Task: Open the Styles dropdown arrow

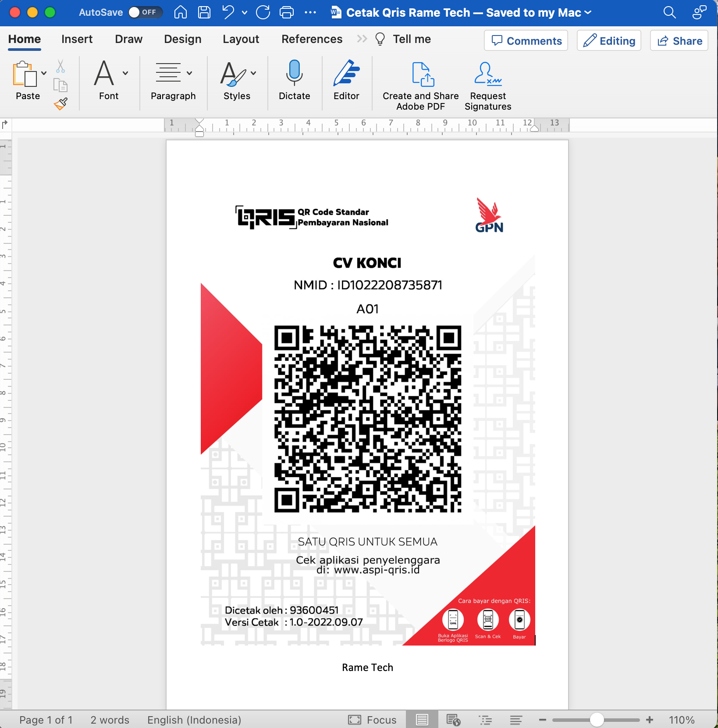Action: point(253,73)
